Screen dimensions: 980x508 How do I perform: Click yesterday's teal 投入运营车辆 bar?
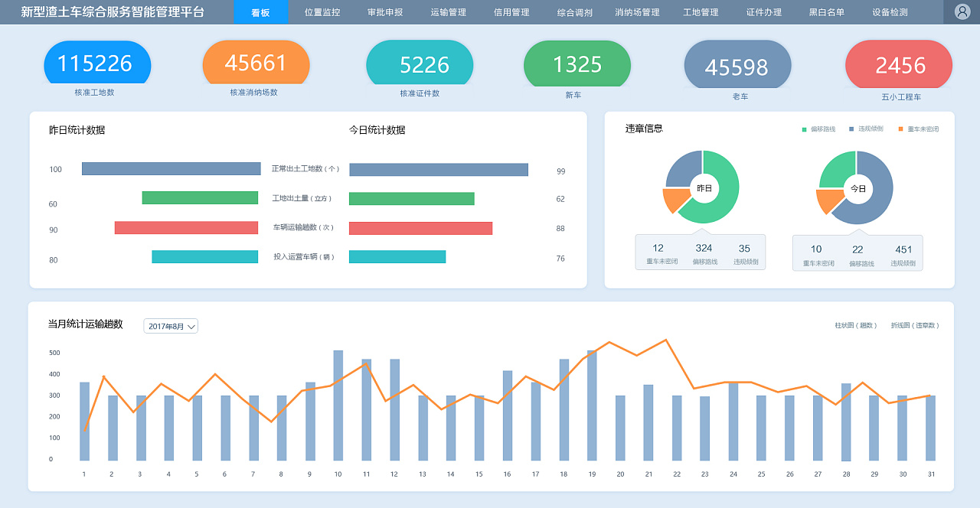click(204, 256)
